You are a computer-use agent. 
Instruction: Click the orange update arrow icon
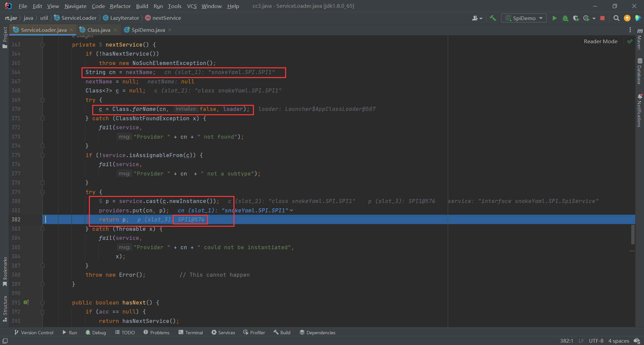click(x=627, y=18)
